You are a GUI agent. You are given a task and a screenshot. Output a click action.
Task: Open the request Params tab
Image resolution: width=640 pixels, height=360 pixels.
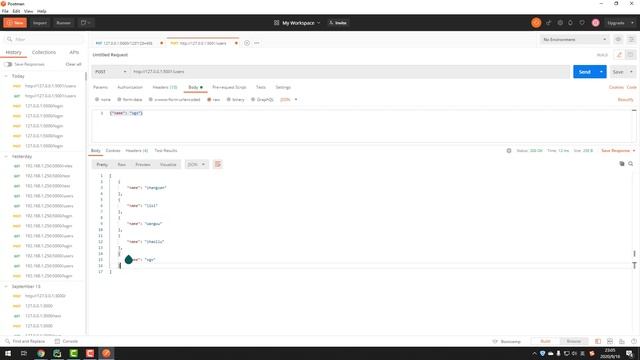pos(100,87)
